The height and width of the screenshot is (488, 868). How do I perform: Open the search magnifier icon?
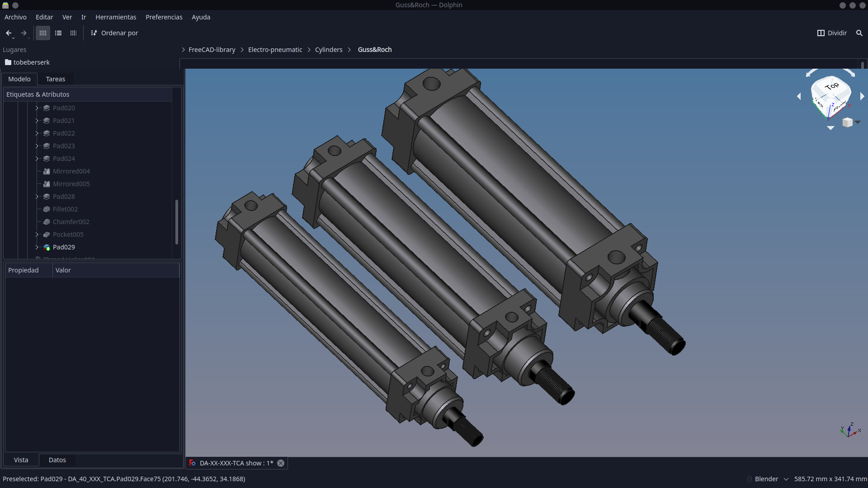[x=859, y=33]
